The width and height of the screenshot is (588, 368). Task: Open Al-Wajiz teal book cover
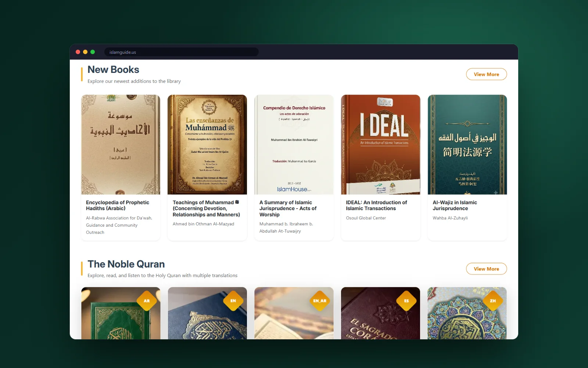tap(467, 145)
